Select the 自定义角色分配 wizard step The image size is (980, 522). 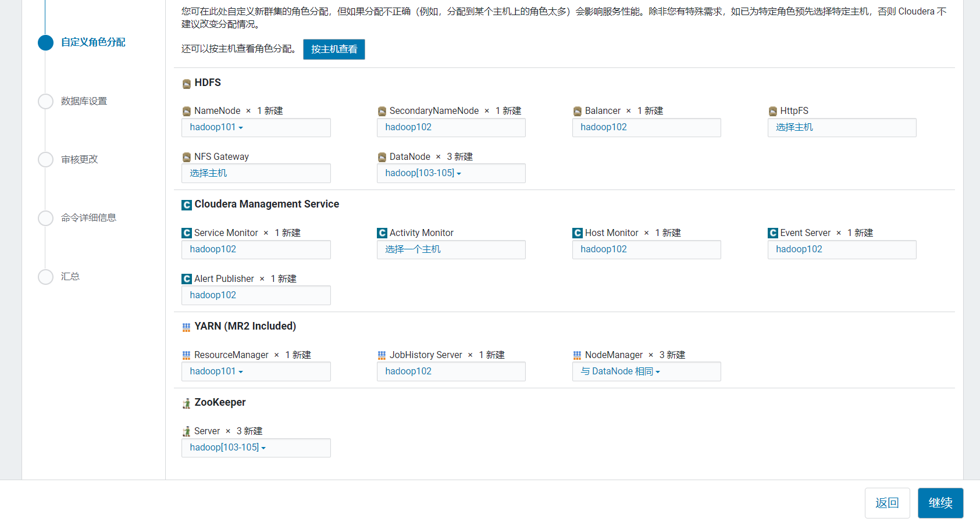(x=93, y=42)
